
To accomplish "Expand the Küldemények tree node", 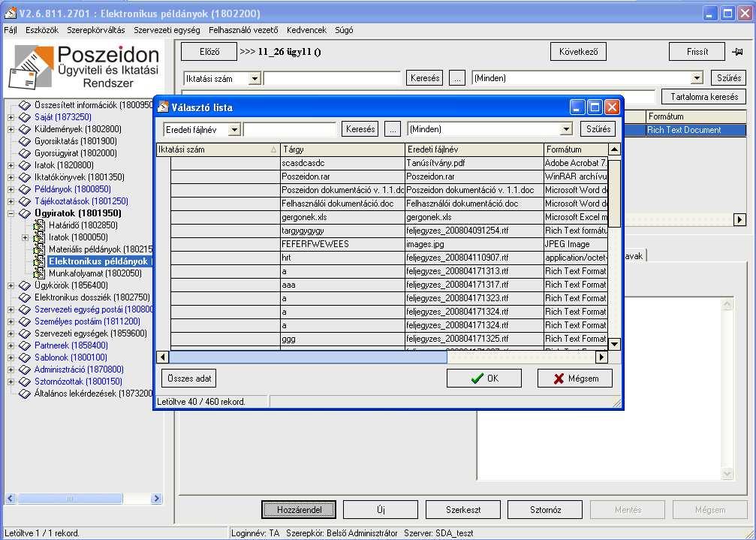I will (11, 129).
